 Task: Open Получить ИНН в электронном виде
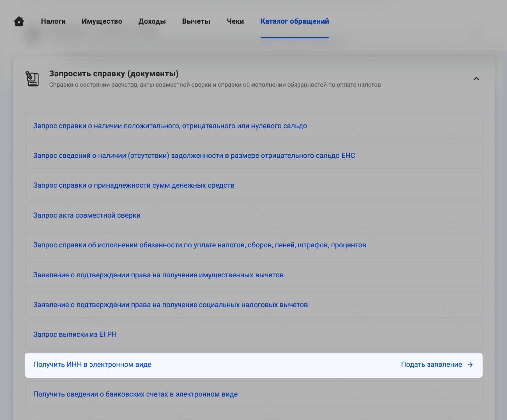(x=253, y=365)
